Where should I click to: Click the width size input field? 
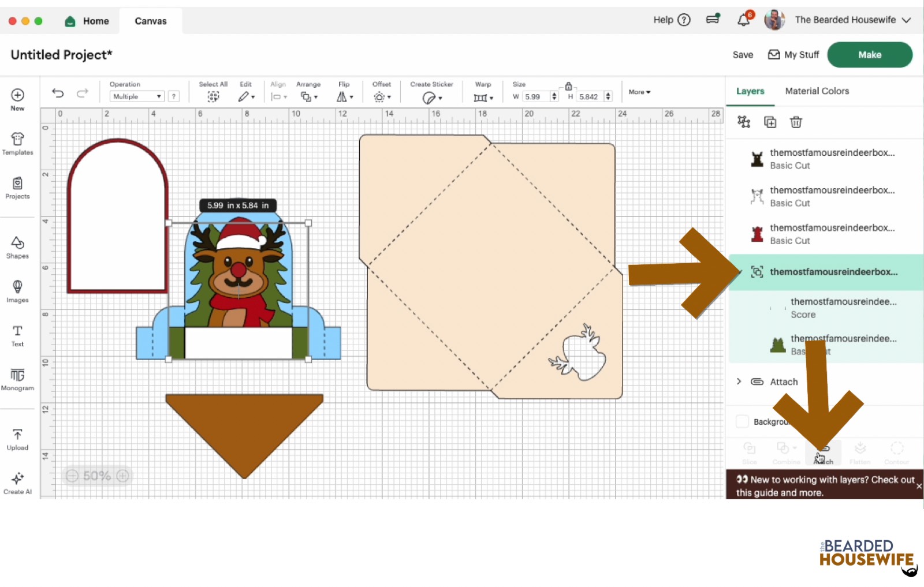(x=536, y=96)
